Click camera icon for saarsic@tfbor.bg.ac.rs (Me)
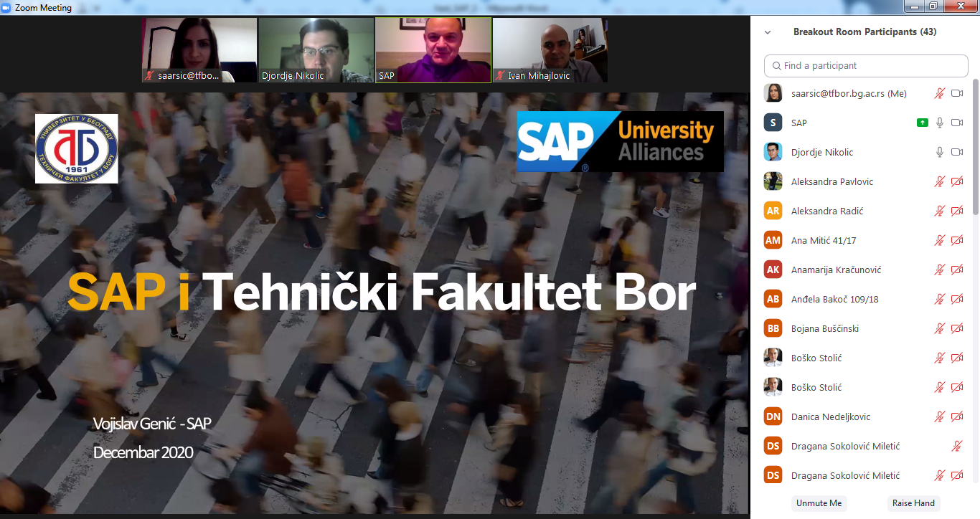980x519 pixels. 956,93
